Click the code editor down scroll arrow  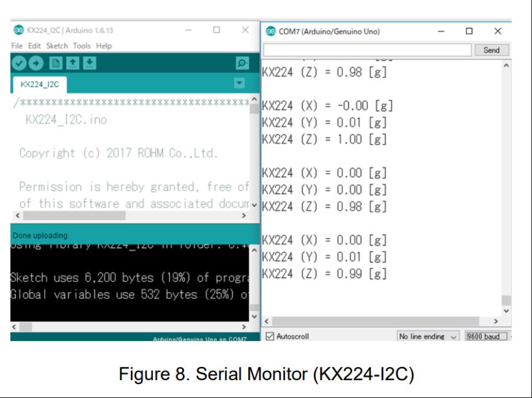(254, 205)
